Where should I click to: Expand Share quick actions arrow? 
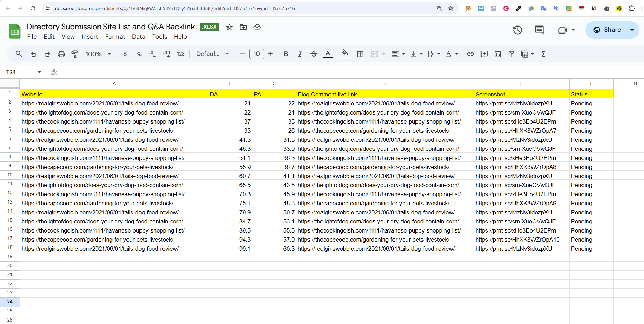click(x=632, y=30)
